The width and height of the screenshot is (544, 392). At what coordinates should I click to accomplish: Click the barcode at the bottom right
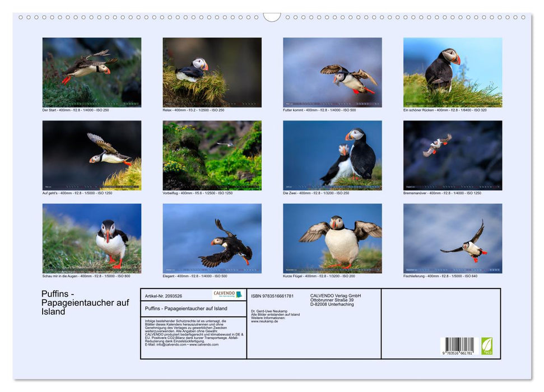click(x=458, y=343)
